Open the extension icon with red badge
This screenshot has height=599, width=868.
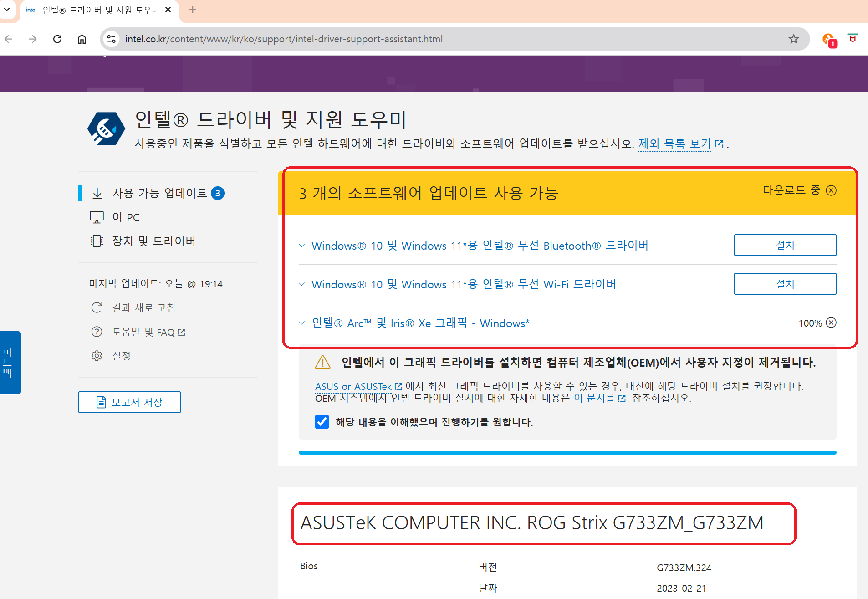tap(830, 40)
